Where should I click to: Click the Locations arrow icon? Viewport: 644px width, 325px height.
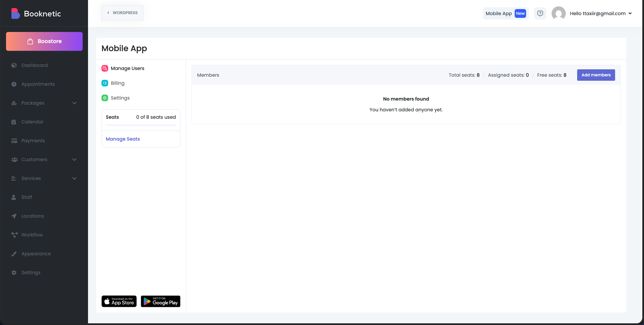click(x=14, y=216)
